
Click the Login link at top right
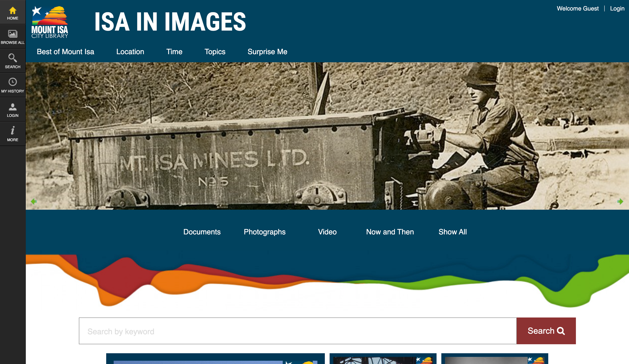[x=617, y=9]
